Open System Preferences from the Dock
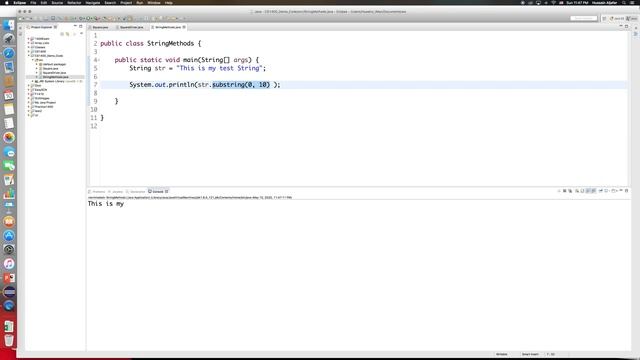 click(x=9, y=249)
